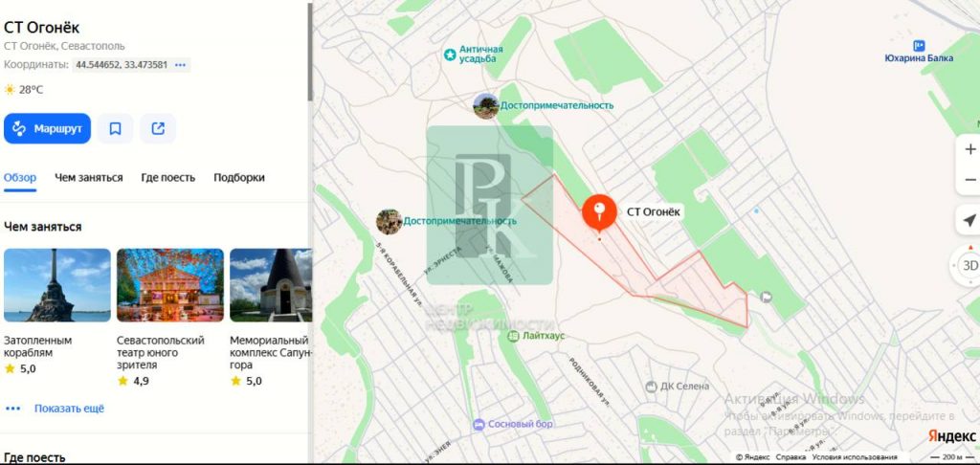This screenshot has height=465, width=980.
Task: Click the Маршрут route button
Action: pyautogui.click(x=47, y=129)
